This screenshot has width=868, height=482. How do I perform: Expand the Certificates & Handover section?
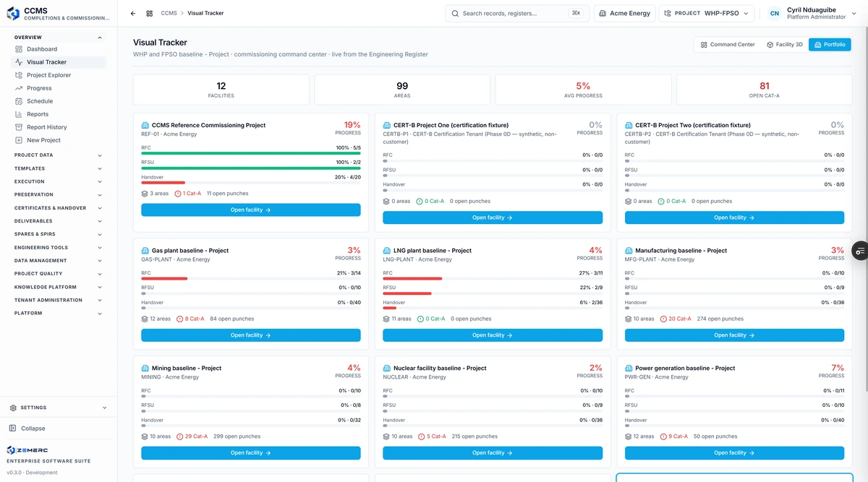click(58, 208)
